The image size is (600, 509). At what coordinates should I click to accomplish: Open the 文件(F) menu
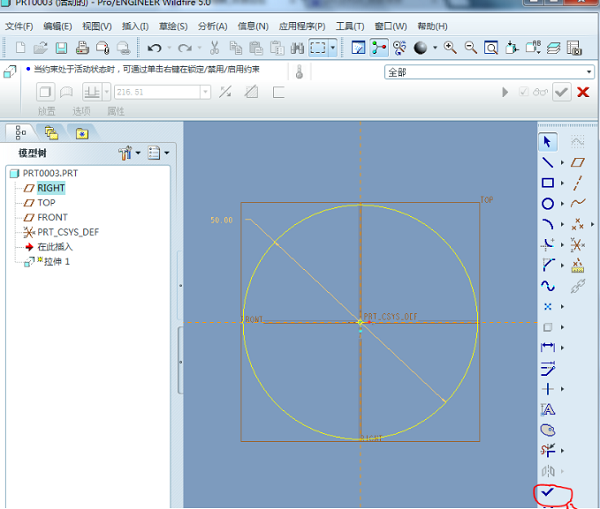click(x=19, y=25)
